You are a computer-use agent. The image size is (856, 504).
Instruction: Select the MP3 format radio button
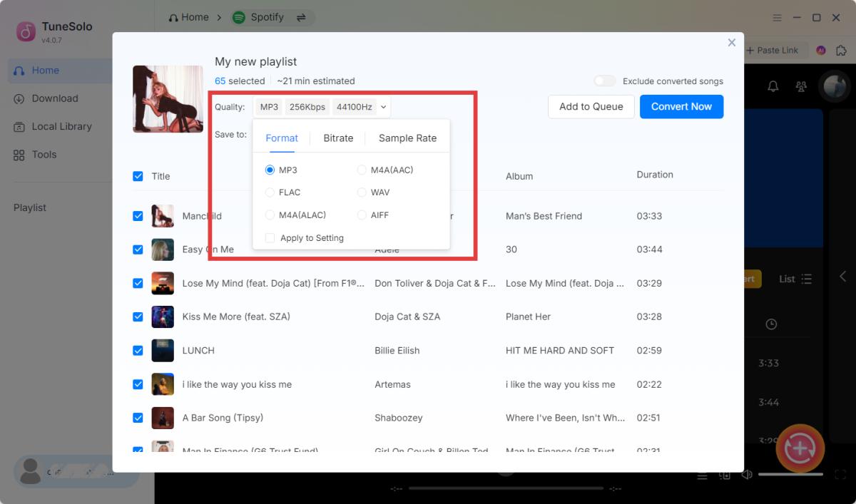click(270, 170)
